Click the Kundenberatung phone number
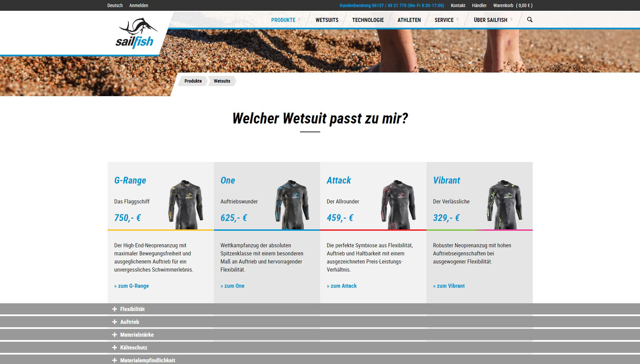This screenshot has height=364, width=640. point(392,5)
